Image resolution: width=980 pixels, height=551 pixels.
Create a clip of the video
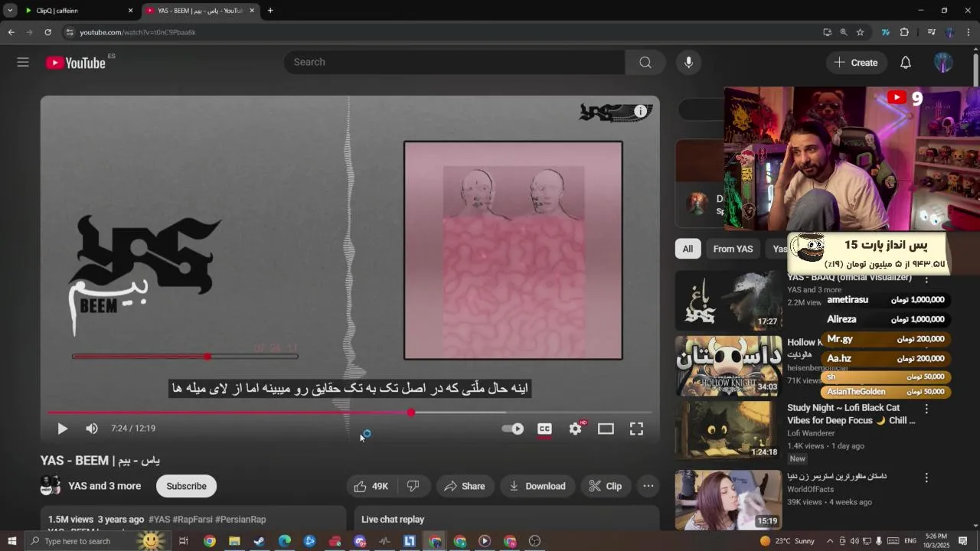coord(606,486)
